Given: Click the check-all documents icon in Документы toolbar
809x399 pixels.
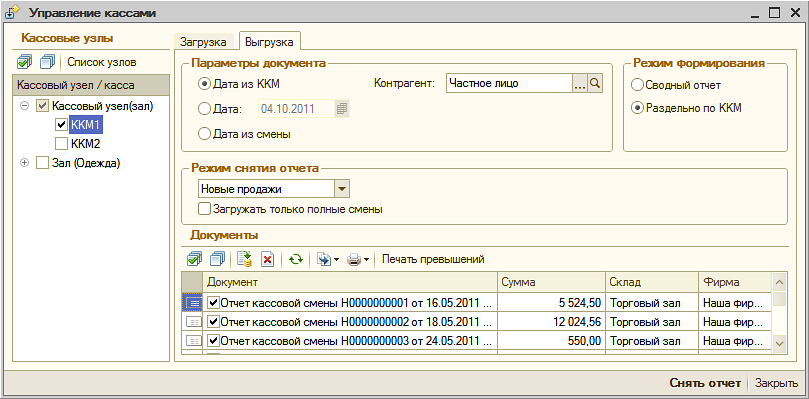Looking at the screenshot, I should 195,259.
